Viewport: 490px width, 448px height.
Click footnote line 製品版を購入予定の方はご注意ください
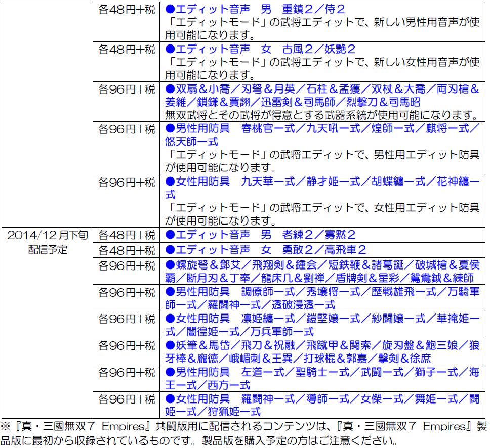point(300,440)
